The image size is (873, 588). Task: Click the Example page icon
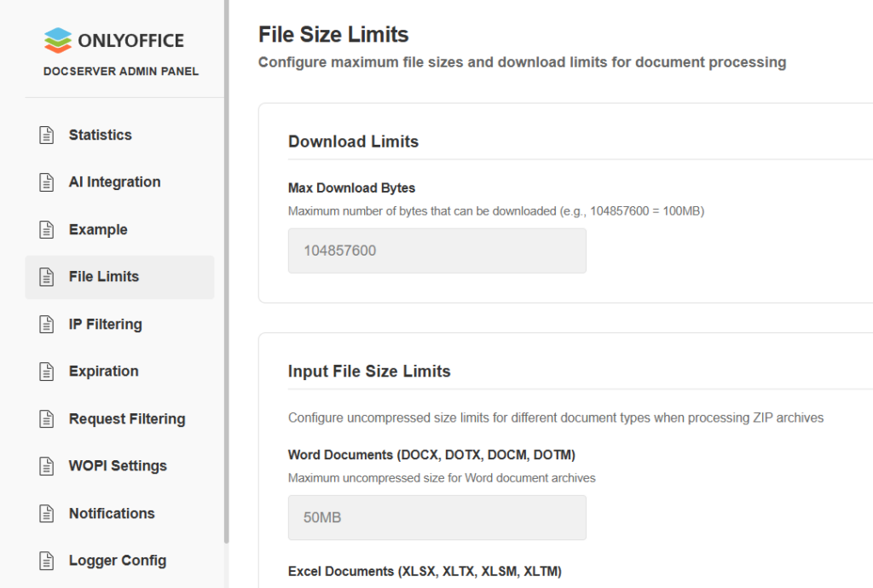(x=47, y=230)
